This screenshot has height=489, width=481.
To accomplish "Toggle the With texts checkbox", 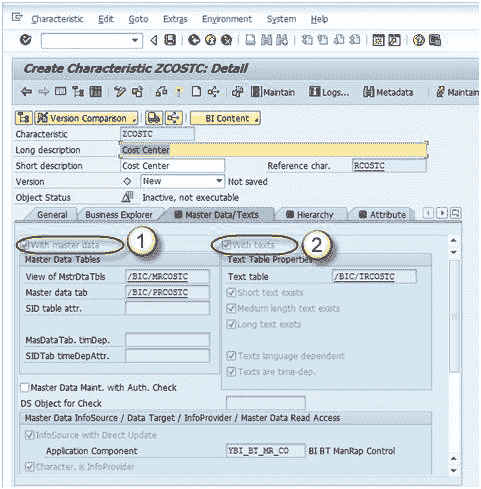I will 226,245.
